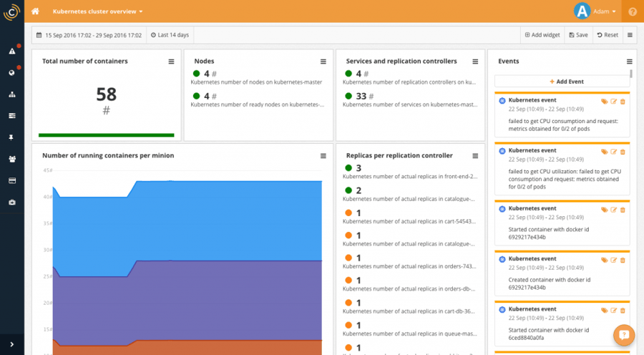The width and height of the screenshot is (644, 355).
Task: Delete the failed to get CPU utilization event
Action: [x=623, y=152]
